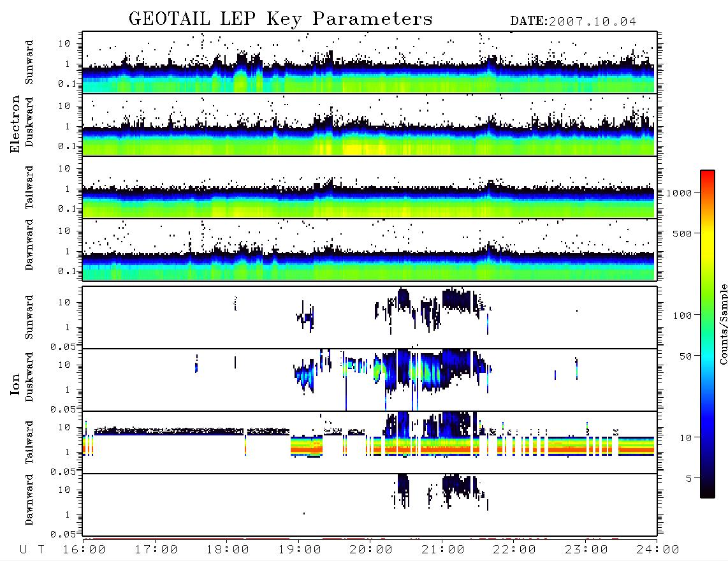Screen dimensions: 728x561
Task: Click the 19:00 time tick label
Action: (300, 550)
